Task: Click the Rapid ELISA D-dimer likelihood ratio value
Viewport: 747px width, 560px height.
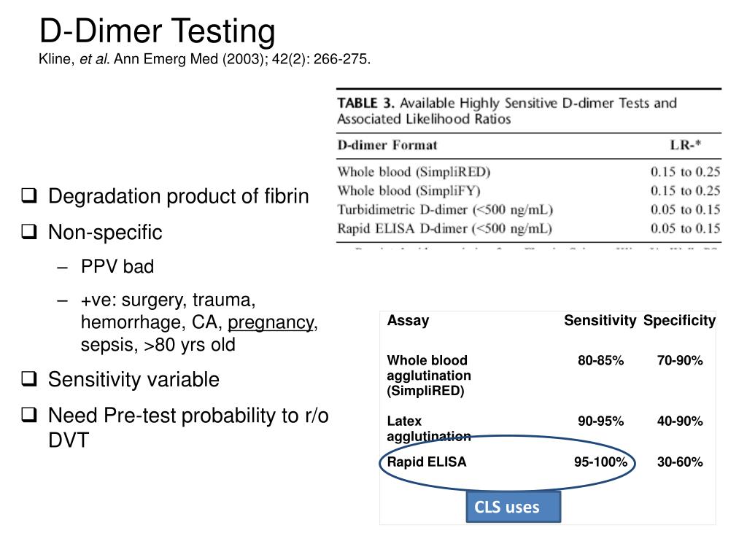Action: coord(685,228)
